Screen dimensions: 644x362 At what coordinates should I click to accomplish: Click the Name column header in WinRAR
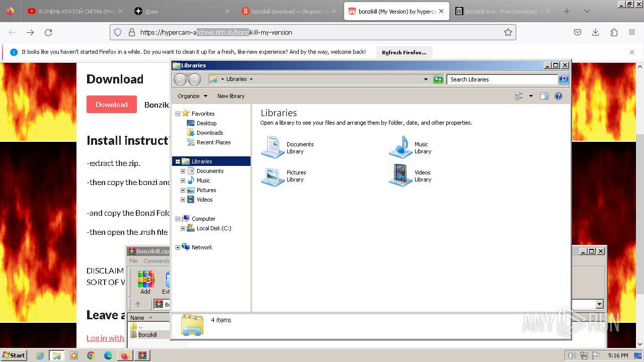[149, 318]
